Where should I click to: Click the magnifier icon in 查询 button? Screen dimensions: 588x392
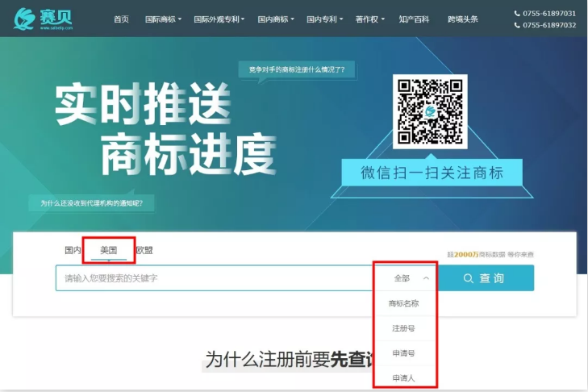point(469,278)
